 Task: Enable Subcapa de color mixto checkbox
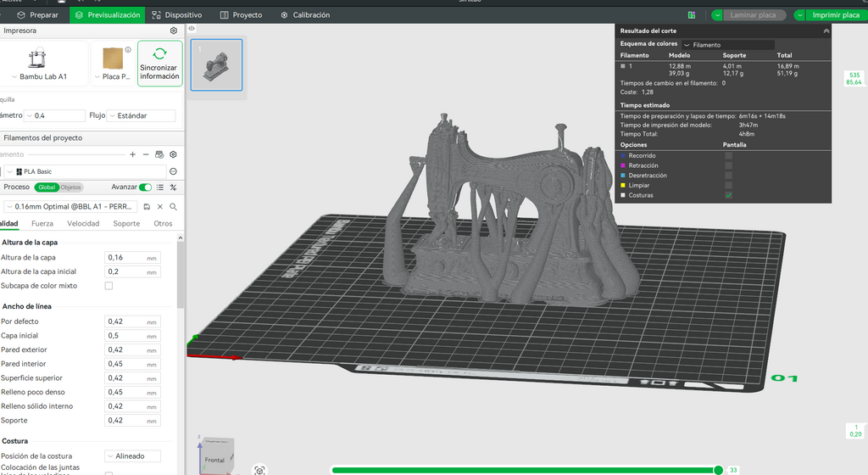point(108,286)
